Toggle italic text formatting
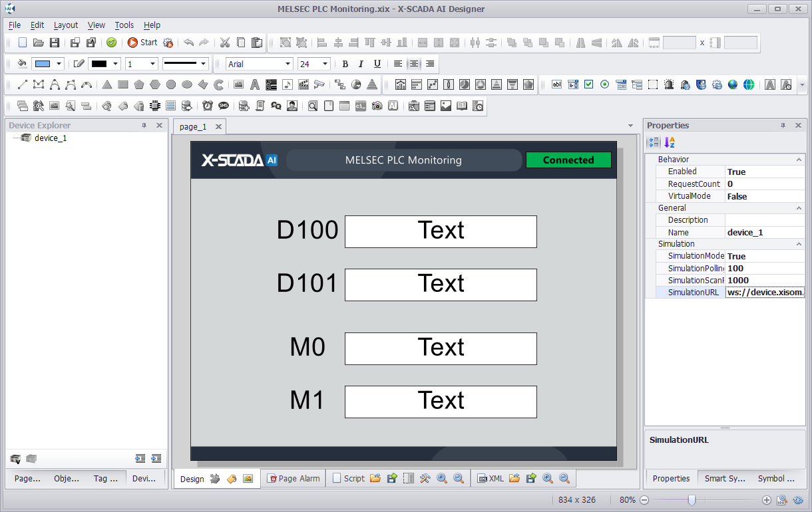The width and height of the screenshot is (812, 512). (x=361, y=64)
